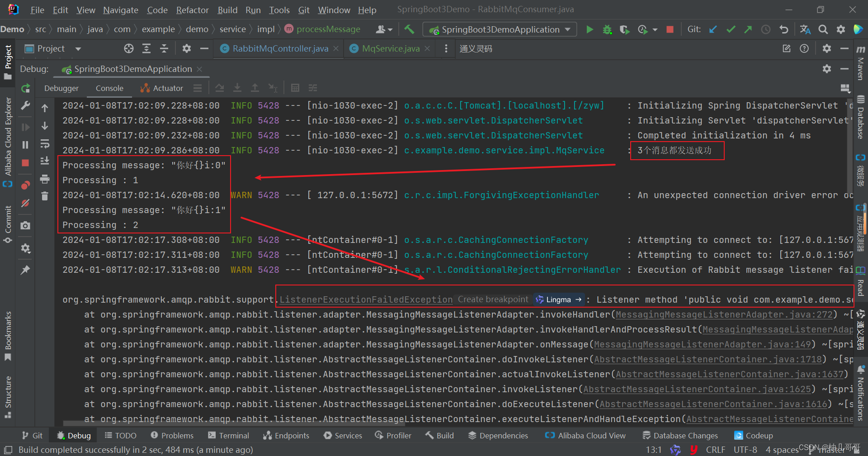Roll back changes with the undo arrow
Screen dimensions: 868x456
(x=784, y=29)
